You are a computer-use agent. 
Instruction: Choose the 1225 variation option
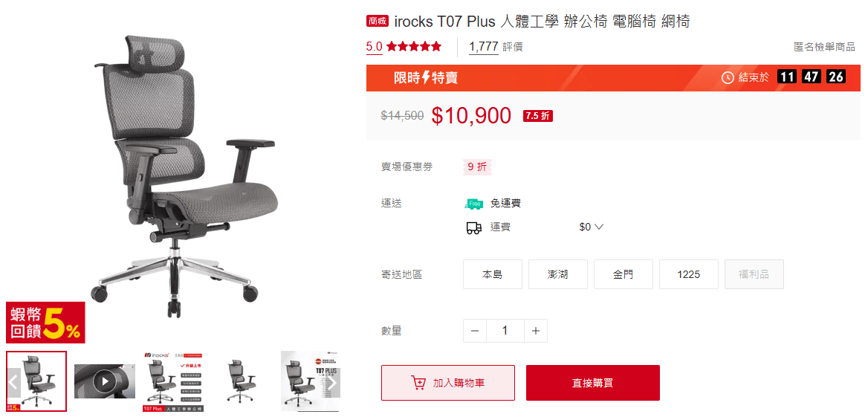click(x=689, y=274)
